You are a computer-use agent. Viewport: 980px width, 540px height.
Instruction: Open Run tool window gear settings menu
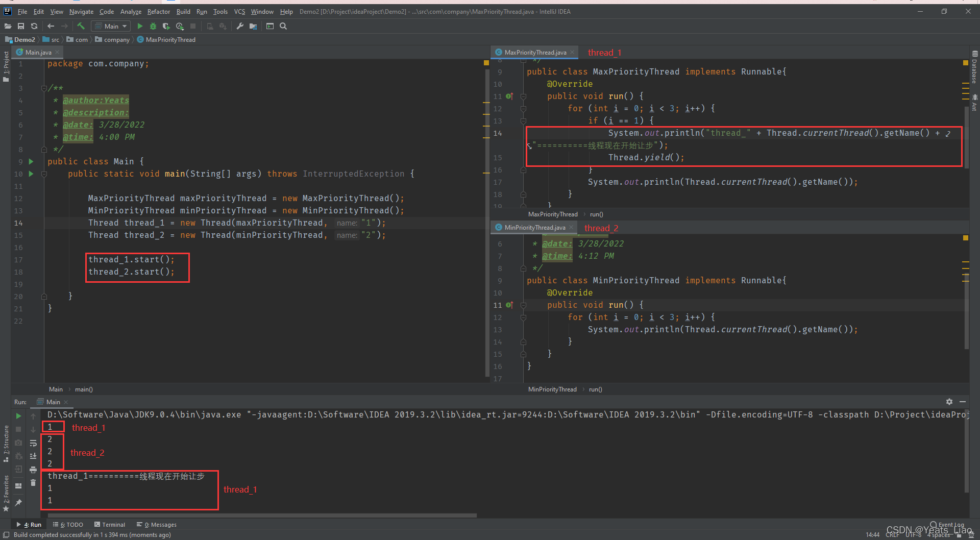pyautogui.click(x=949, y=402)
